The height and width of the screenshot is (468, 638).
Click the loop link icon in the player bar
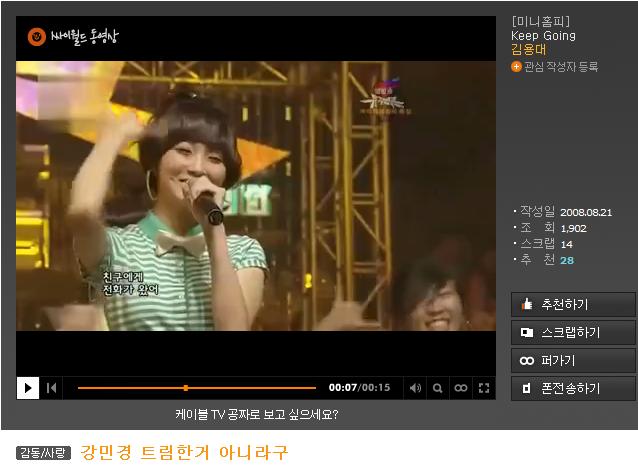click(x=461, y=388)
